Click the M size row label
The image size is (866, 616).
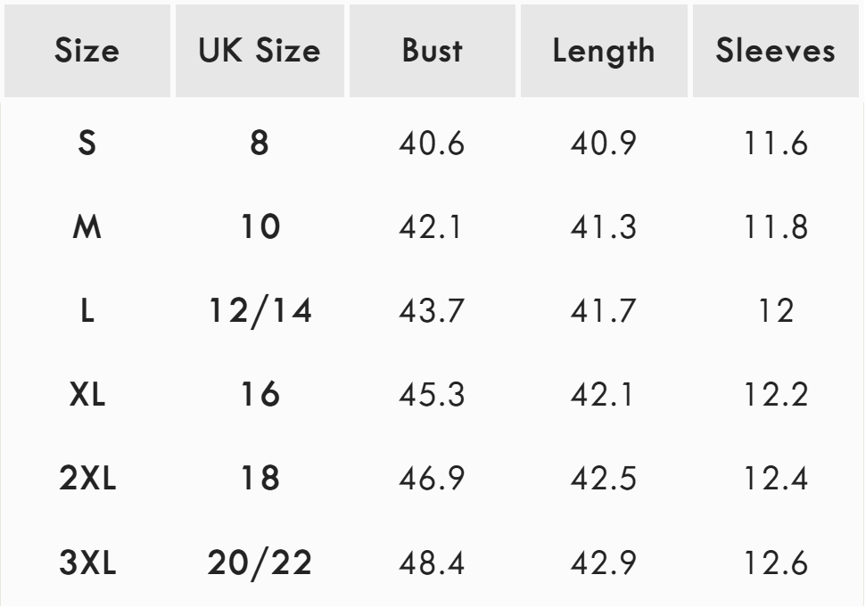click(x=87, y=228)
